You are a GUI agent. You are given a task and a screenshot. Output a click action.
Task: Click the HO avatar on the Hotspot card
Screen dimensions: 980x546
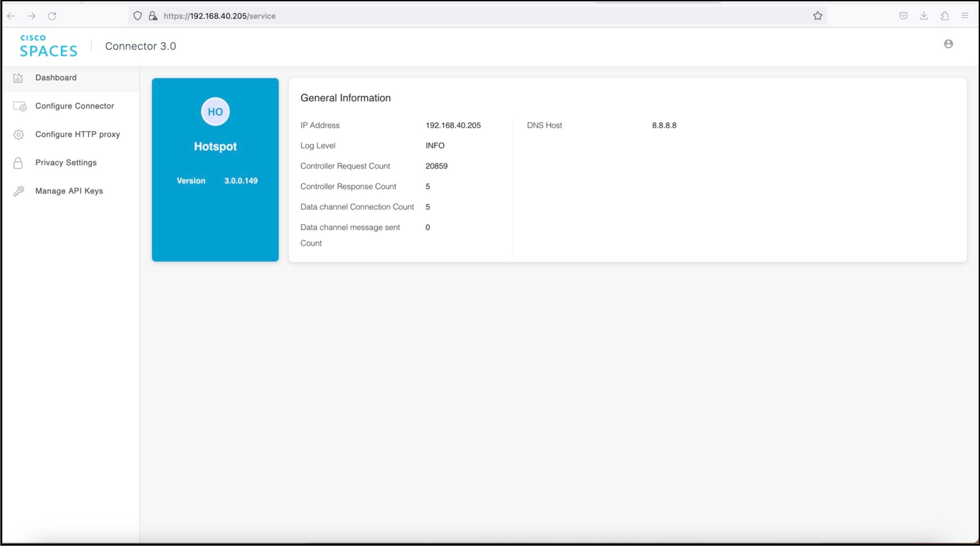click(215, 111)
